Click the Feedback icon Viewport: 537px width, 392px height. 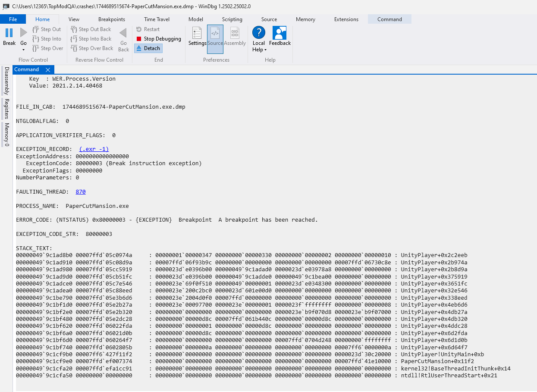(279, 33)
